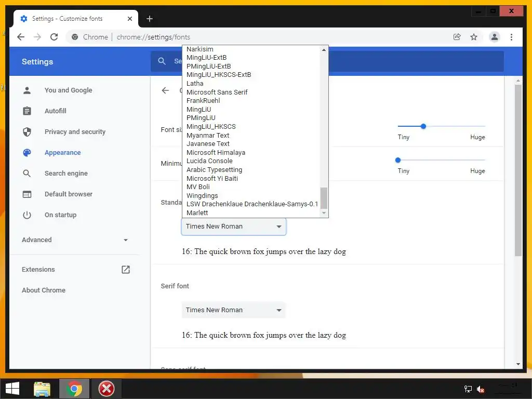
Task: Select FrankRuehl font option
Action: pos(251,101)
